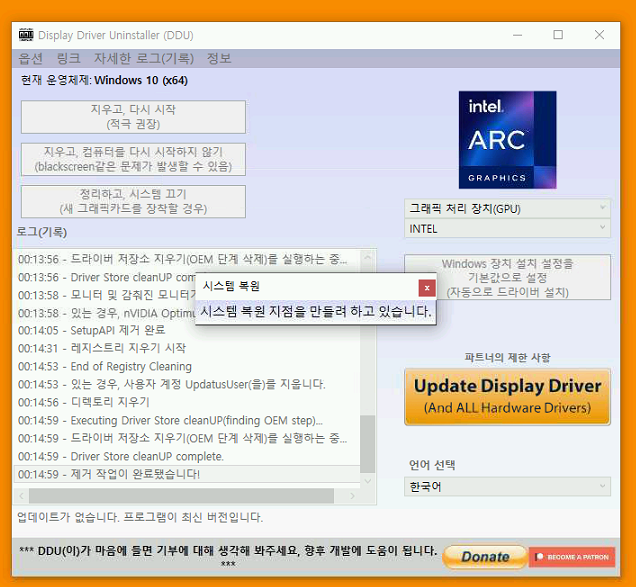Click 지우고, 다시 시작 (적극 권장) button
Image resolution: width=636 pixels, height=587 pixels.
pos(133,117)
